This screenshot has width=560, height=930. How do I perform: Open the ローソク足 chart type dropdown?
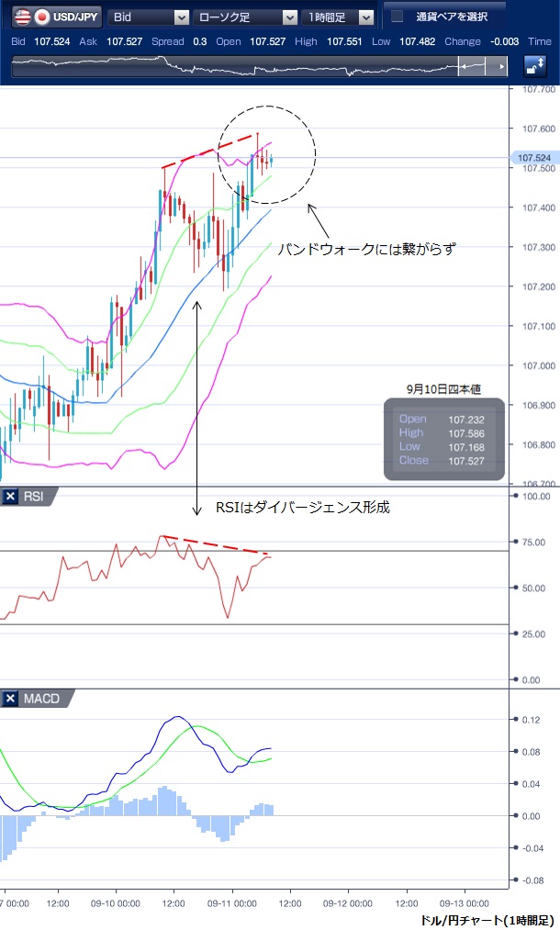pos(244,17)
